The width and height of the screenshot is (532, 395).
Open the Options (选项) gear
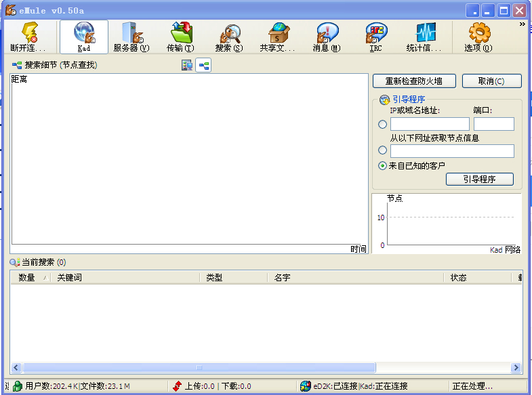click(478, 37)
